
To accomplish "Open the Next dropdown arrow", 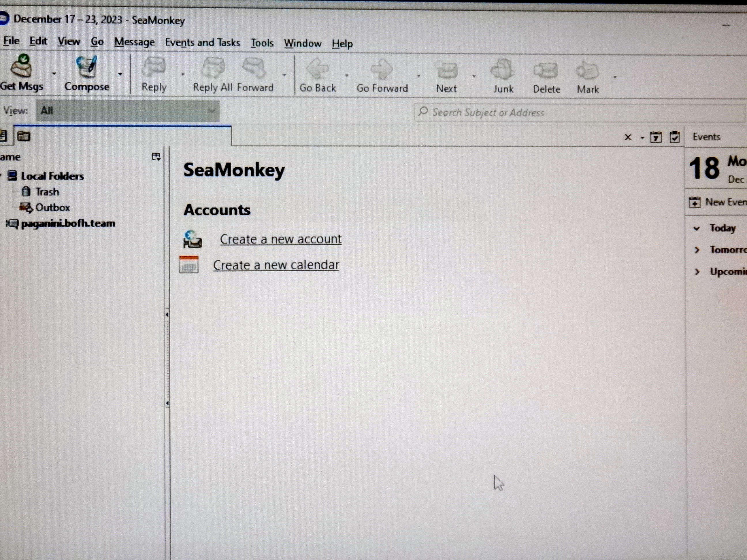I will pyautogui.click(x=474, y=76).
